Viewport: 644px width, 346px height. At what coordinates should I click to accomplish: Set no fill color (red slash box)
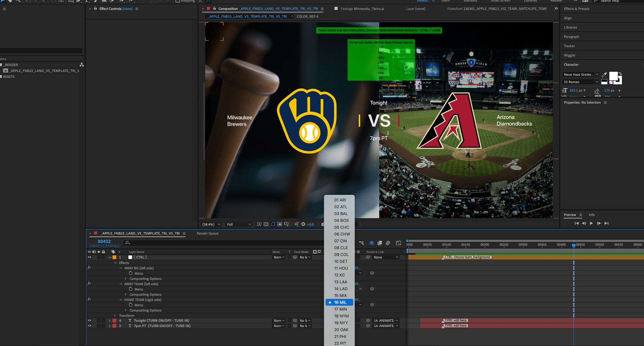(x=611, y=83)
